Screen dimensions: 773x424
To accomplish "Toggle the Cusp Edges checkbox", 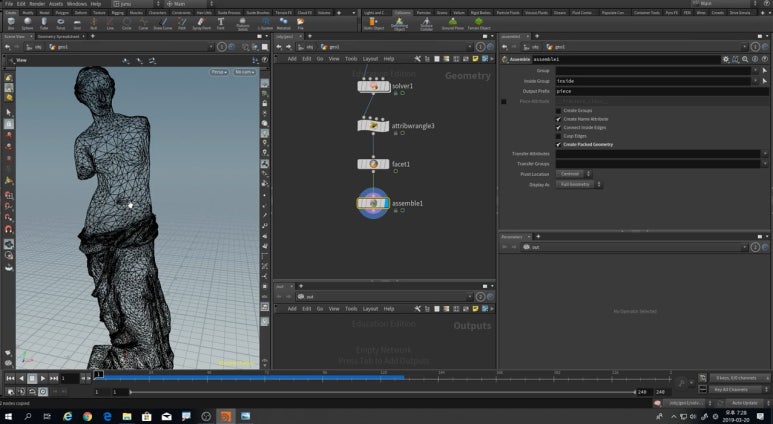I will point(559,136).
